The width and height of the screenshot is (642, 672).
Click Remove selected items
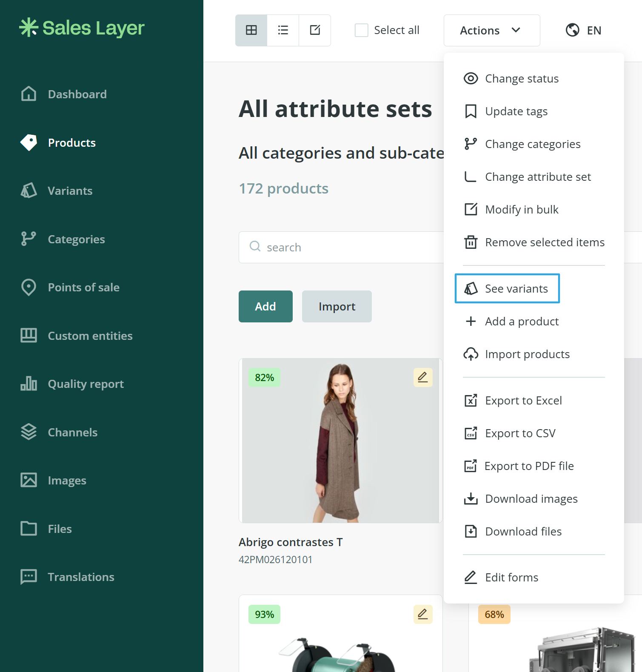pos(534,242)
